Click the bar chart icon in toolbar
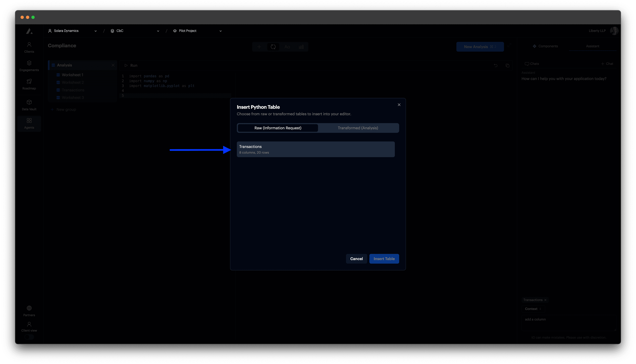Screen dimensions: 636x364 [x=301, y=47]
